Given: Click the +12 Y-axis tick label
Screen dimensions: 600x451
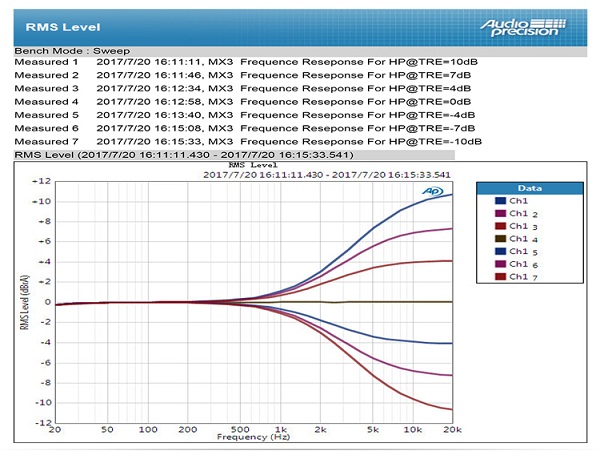Looking at the screenshot, I should [x=42, y=181].
